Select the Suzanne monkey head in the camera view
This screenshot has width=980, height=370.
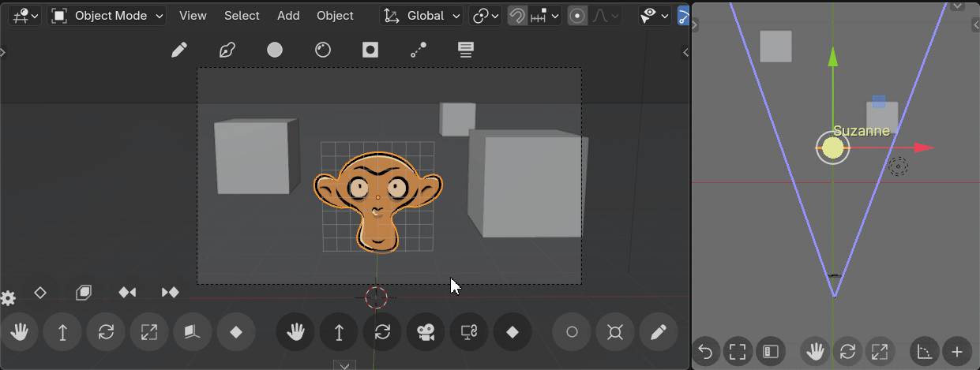[377, 201]
